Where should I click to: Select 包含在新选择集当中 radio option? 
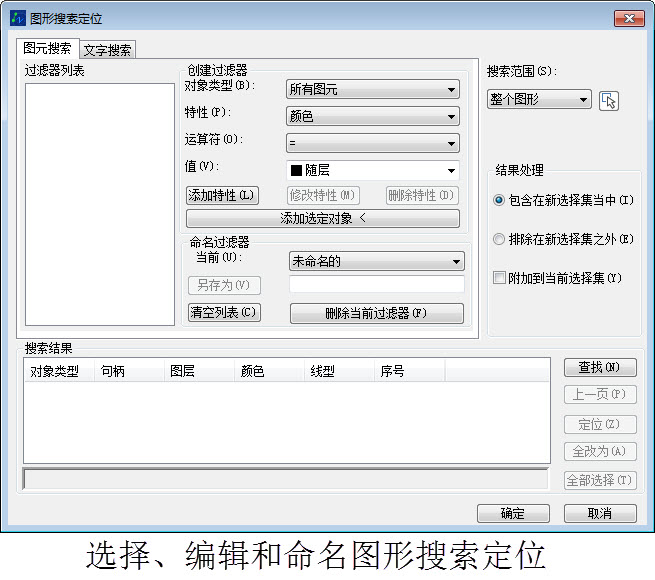click(x=500, y=200)
